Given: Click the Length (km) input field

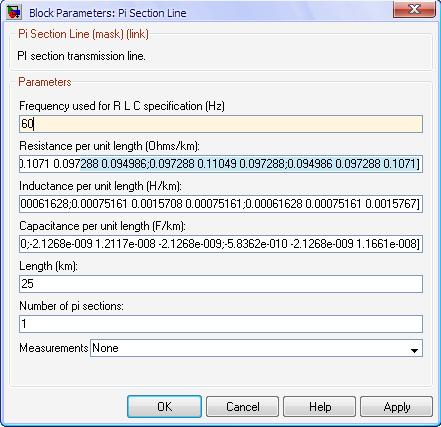Looking at the screenshot, I should point(221,284).
